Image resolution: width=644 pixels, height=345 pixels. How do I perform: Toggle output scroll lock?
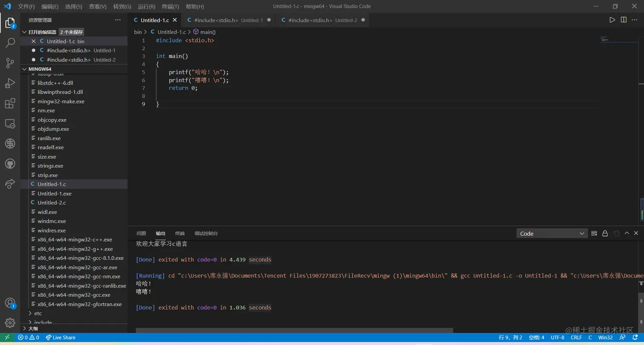pos(605,233)
